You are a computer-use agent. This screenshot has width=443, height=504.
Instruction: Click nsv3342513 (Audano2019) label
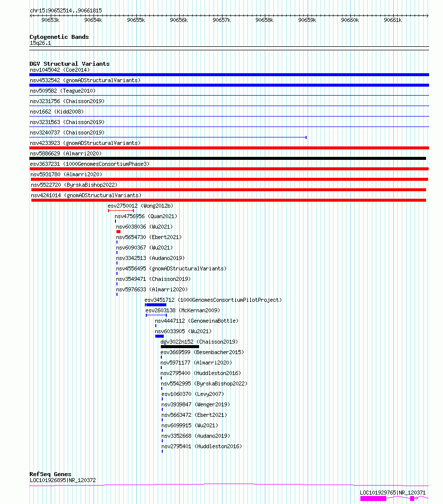click(150, 258)
